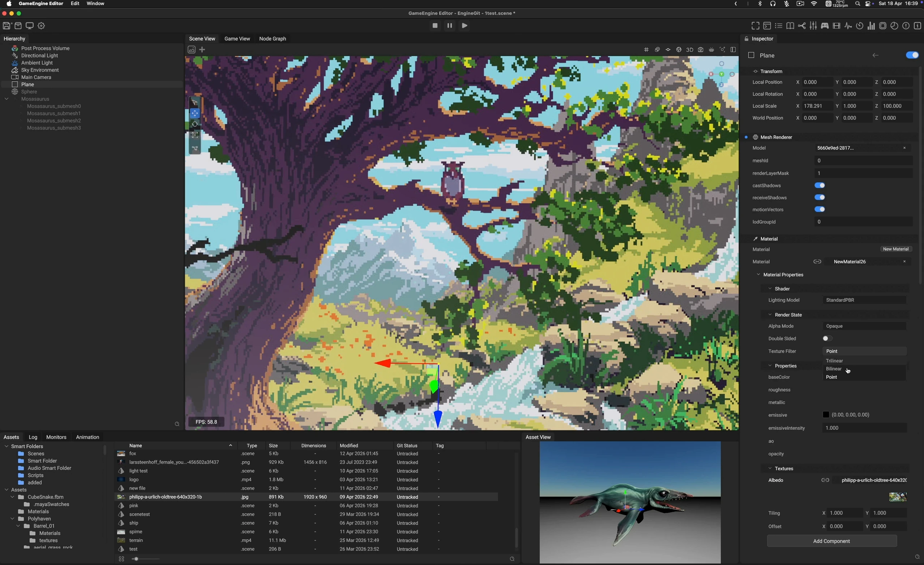
Task: Toggle the magnet snapping icon
Action: 657,50
